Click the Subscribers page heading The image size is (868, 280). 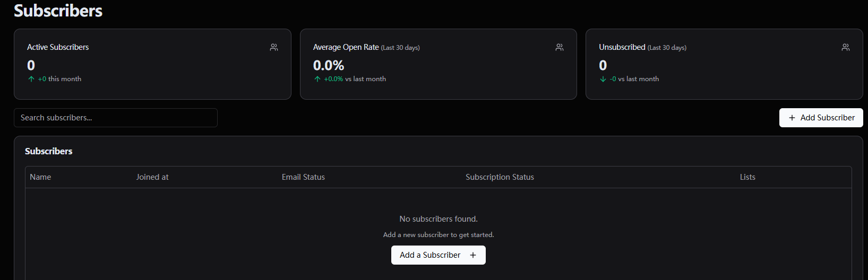point(58,11)
